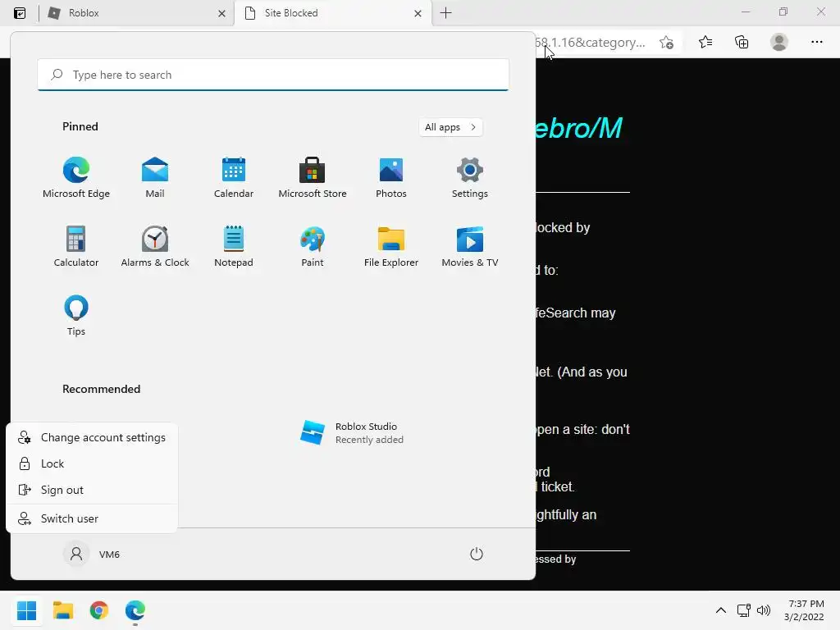
Task: Open Roblox Studio in Recommended
Action: coord(351,433)
